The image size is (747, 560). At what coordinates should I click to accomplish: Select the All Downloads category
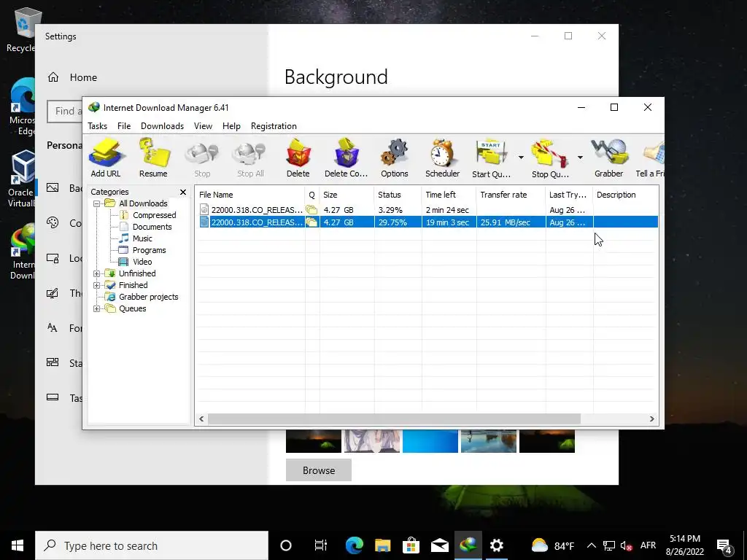[143, 203]
